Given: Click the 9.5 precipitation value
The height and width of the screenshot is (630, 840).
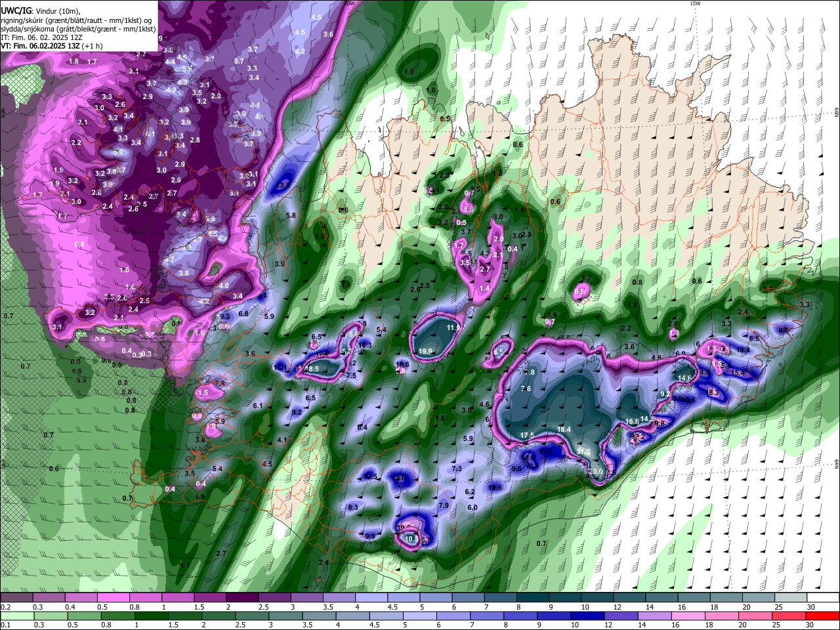Looking at the screenshot, I should [x=516, y=469].
